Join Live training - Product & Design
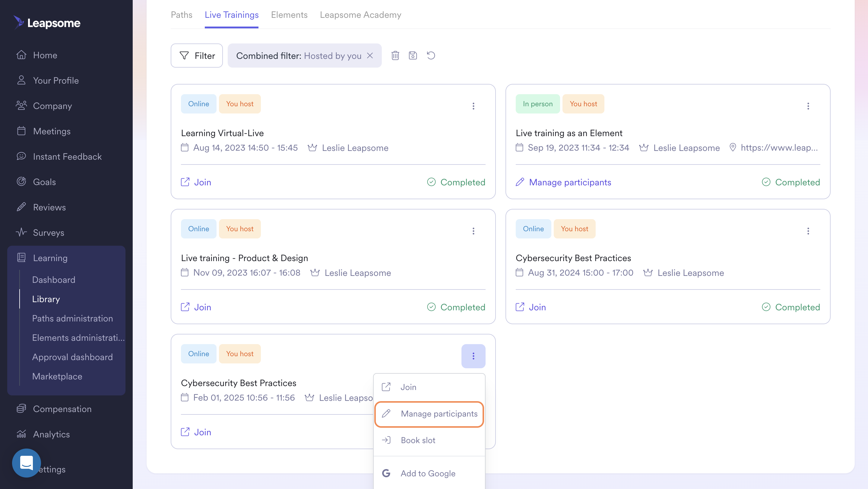The width and height of the screenshot is (868, 489). [x=196, y=307]
